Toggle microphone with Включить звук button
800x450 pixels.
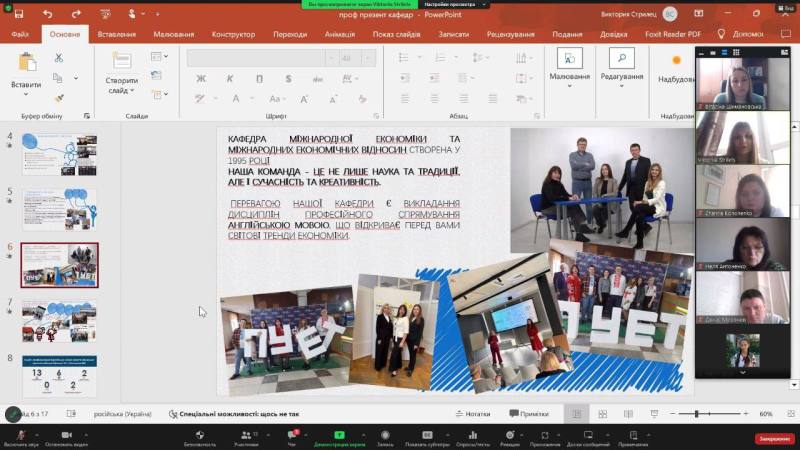click(x=20, y=435)
